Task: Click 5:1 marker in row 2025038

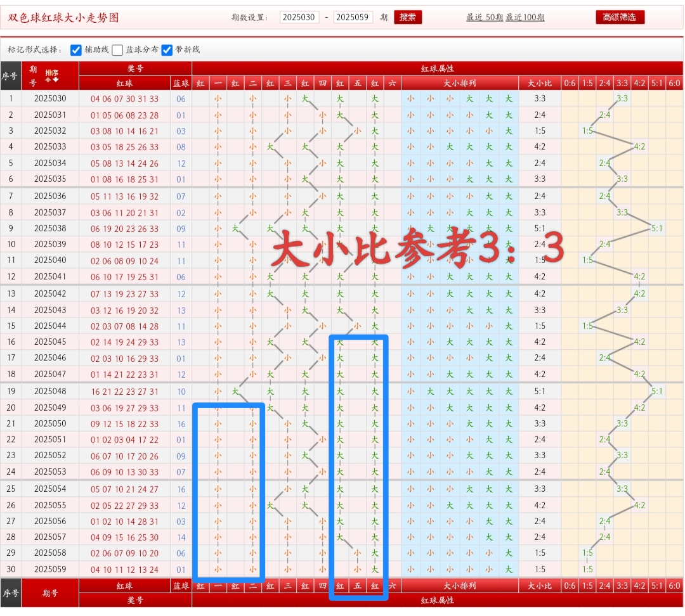Action: click(656, 228)
